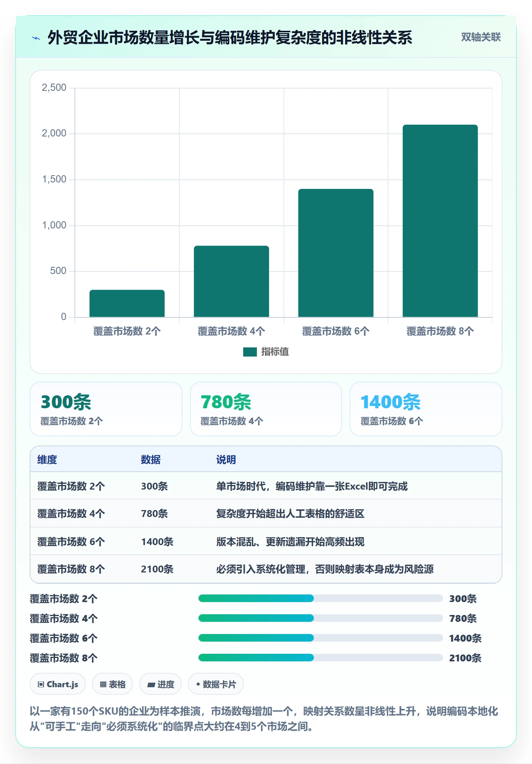The image size is (532, 764).
Task: Click the 数据 table column header
Action: point(151,460)
